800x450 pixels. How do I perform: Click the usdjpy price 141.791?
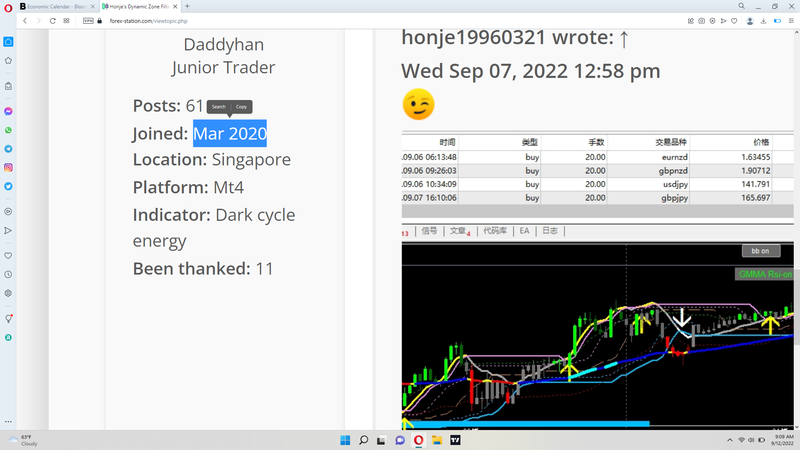click(x=756, y=184)
